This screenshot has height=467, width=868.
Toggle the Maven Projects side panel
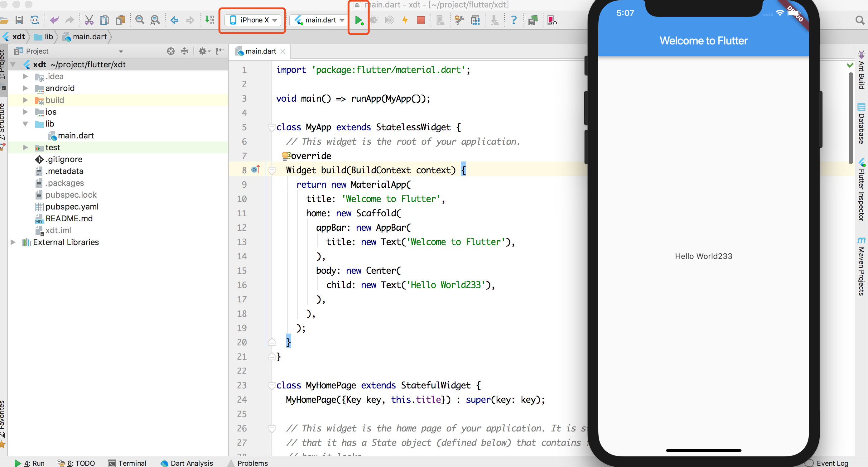point(861,266)
